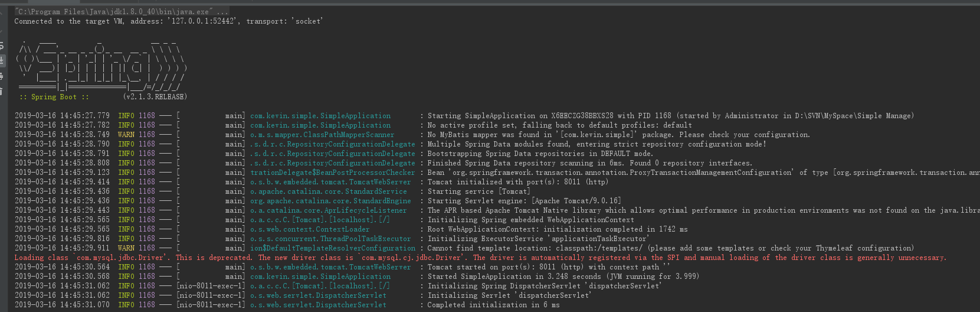Click 'Initializing ExecutorService applicationTaskExecutor' message

pyautogui.click(x=537, y=239)
